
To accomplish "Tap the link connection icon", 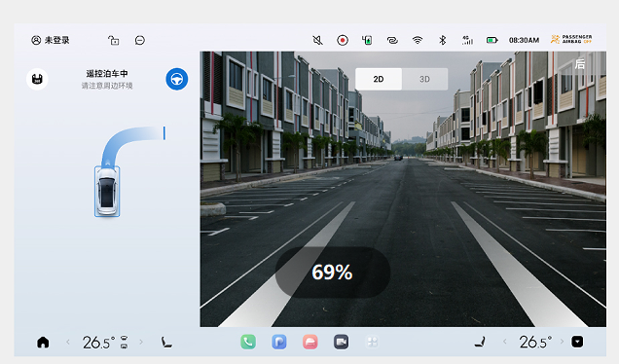I will tap(392, 40).
